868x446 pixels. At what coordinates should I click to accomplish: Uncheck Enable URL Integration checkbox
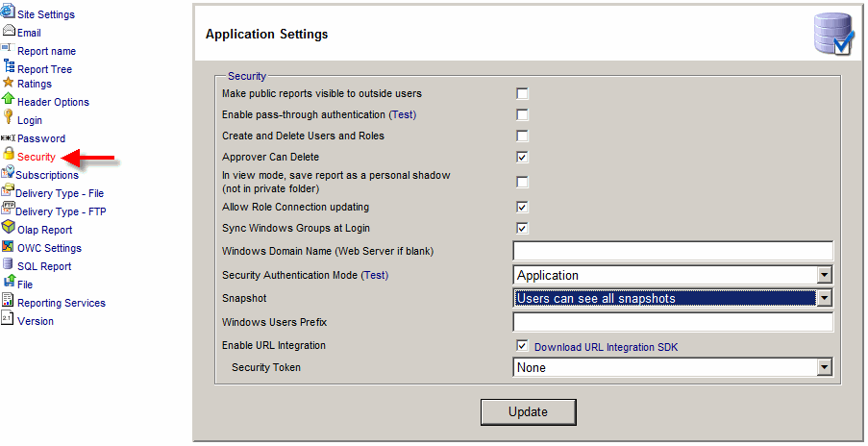(x=522, y=346)
